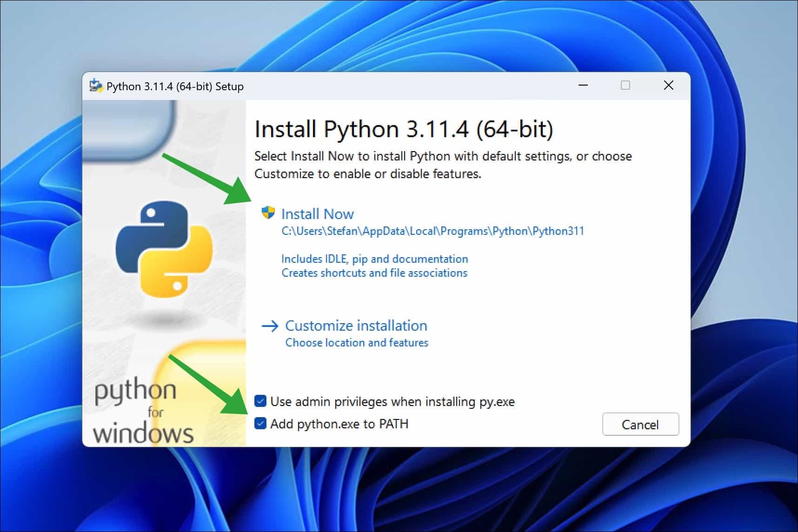Close the Python Setup window
Image resolution: width=798 pixels, height=532 pixels.
[668, 85]
